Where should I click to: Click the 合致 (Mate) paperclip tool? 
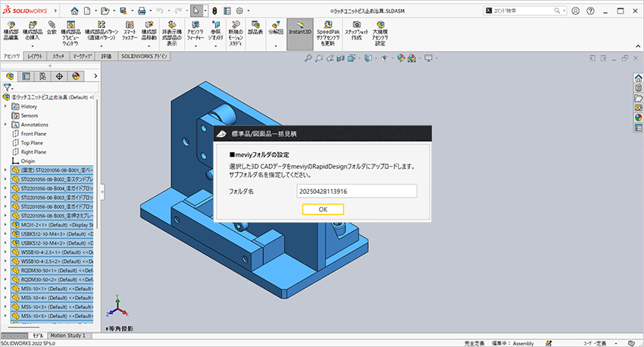(52, 28)
